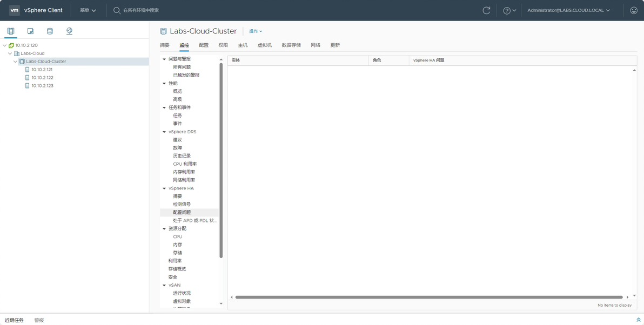Expand the recent tasks panel chevron

638,320
